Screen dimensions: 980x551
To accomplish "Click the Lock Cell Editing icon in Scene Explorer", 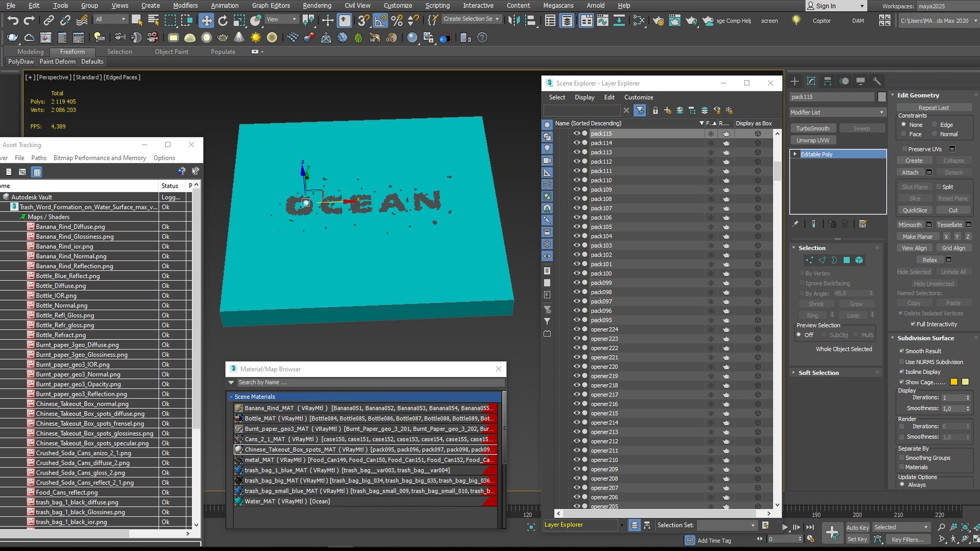I will 655,110.
